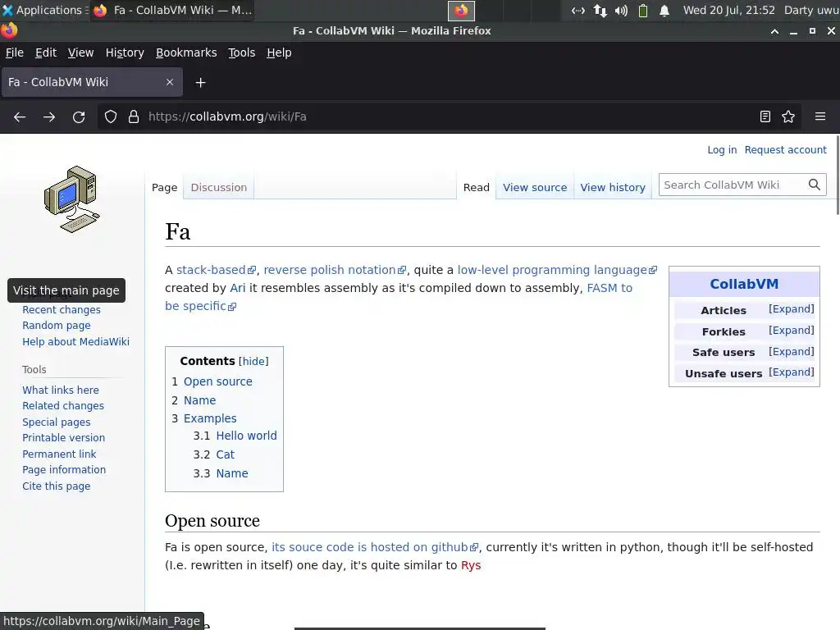Viewport: 840px width, 630px height.
Task: Open the Edit menu
Action: pyautogui.click(x=46, y=52)
